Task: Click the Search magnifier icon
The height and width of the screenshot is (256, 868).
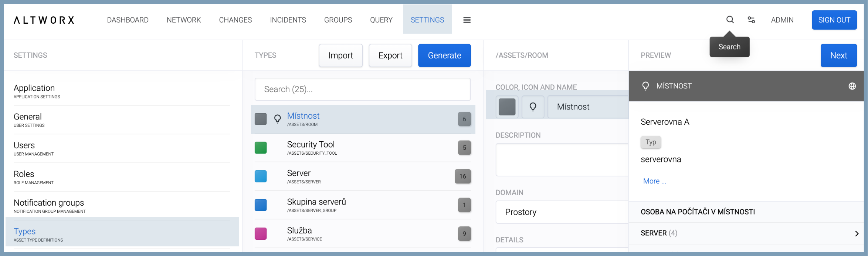Action: (x=730, y=20)
